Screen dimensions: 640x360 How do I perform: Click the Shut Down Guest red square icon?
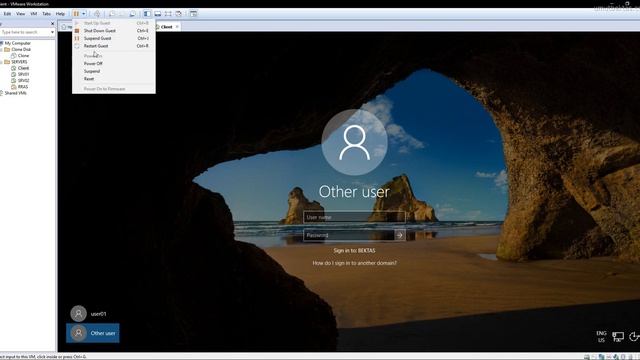tap(77, 31)
